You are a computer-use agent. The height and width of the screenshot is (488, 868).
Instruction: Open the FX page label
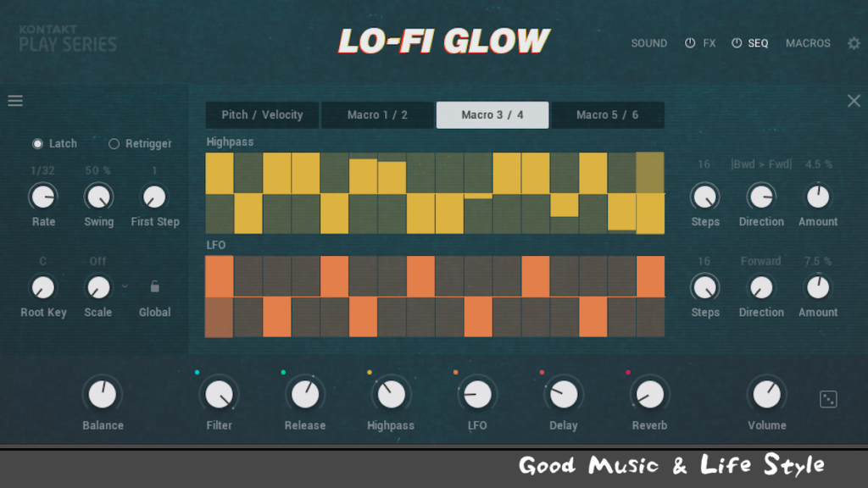point(709,43)
